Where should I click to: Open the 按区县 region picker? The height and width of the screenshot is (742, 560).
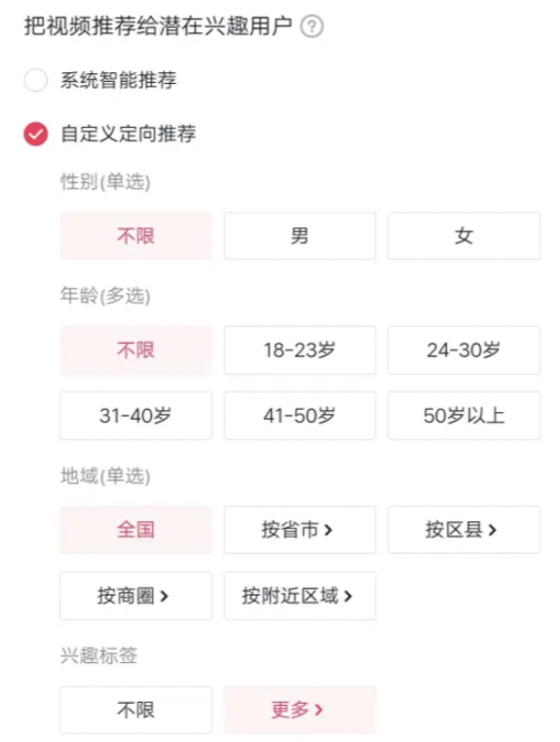(464, 529)
